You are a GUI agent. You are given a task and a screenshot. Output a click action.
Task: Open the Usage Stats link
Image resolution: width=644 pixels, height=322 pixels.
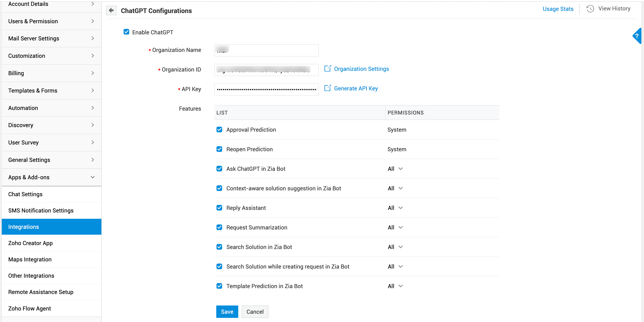[558, 9]
